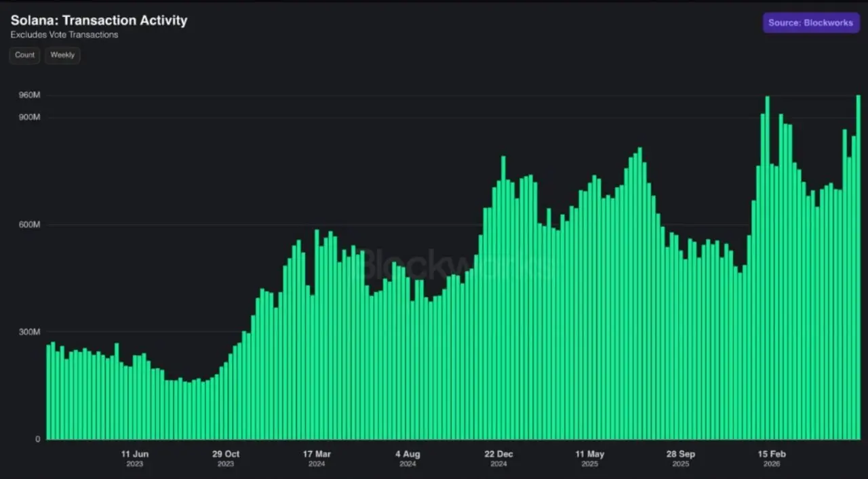Viewport: 868px width, 479px height.
Task: Click the 29 Oct 2023 axis label
Action: pos(226,458)
